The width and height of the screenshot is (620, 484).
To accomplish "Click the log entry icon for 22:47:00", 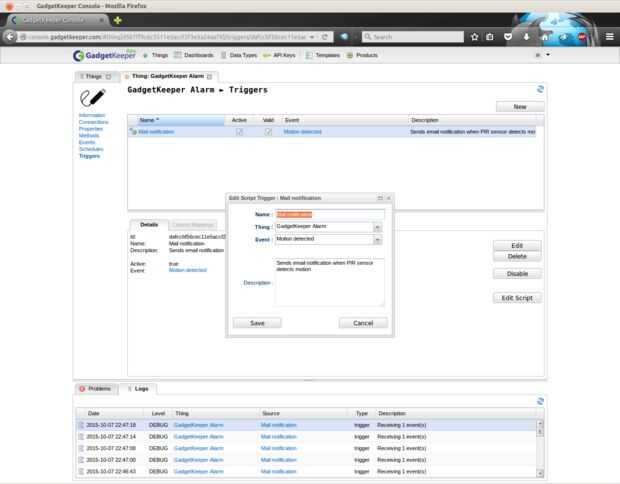I will 81,460.
